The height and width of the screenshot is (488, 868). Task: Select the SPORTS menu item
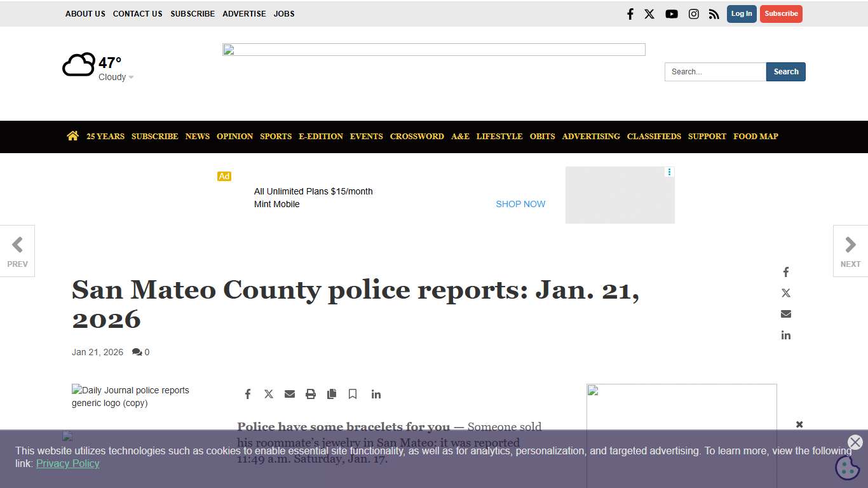[276, 136]
